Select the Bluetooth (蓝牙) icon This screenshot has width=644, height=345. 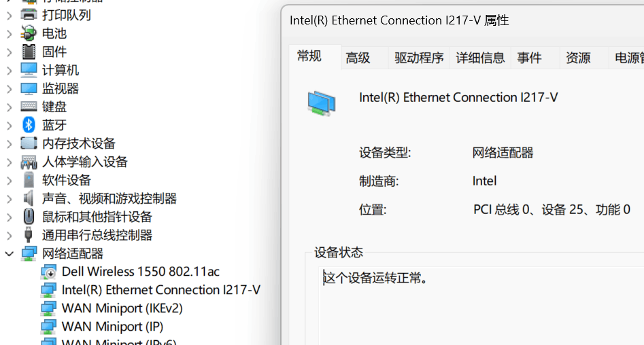29,125
